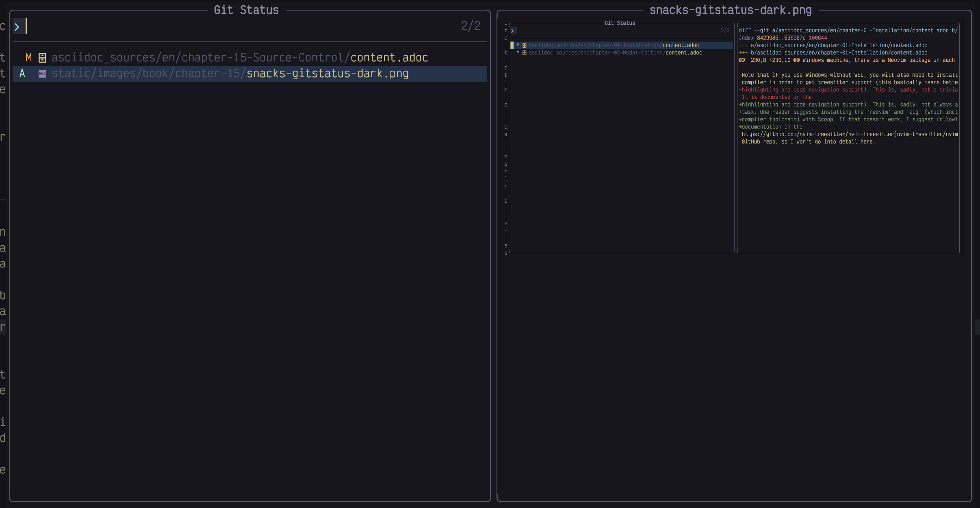Image resolution: width=980 pixels, height=508 pixels.
Task: Click the small prompt chevron in the preview image
Action: click(513, 31)
